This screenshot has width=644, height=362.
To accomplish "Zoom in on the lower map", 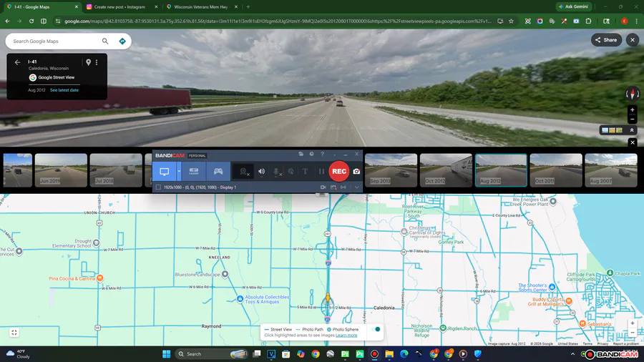I will tap(633, 323).
